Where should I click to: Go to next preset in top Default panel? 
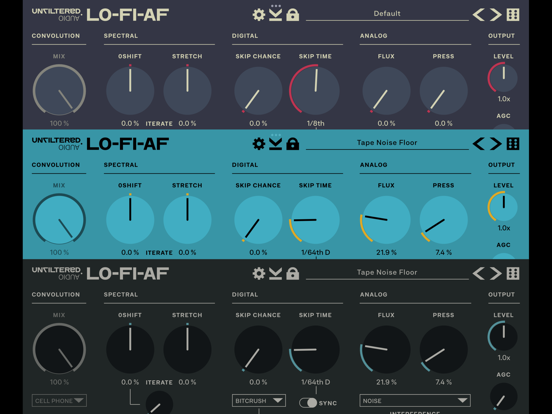(496, 15)
